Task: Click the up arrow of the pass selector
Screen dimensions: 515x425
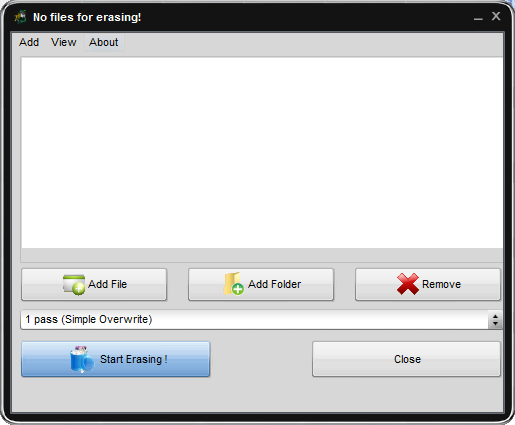Action: pyautogui.click(x=495, y=316)
